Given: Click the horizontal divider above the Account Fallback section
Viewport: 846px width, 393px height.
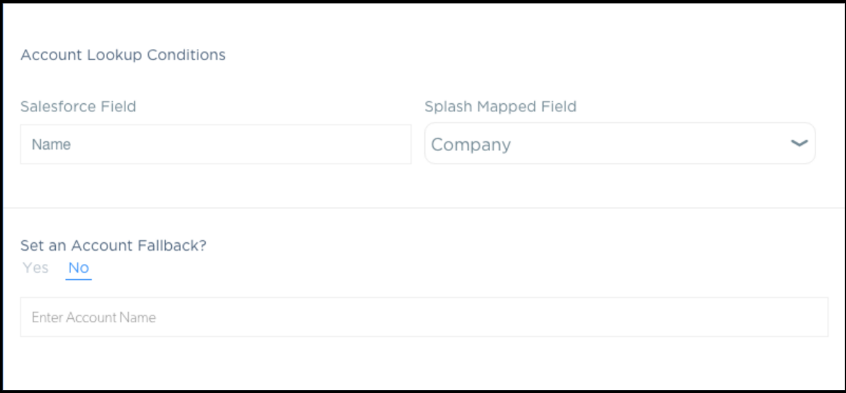Looking at the screenshot, I should tap(423, 208).
